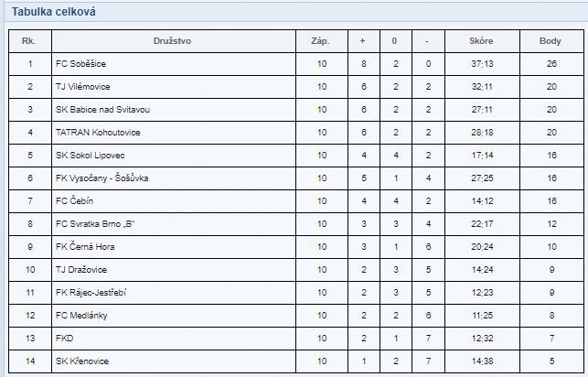Select FK Rájec-Jestřebí team name
Image resolution: width=588 pixels, height=377 pixels.
click(91, 293)
